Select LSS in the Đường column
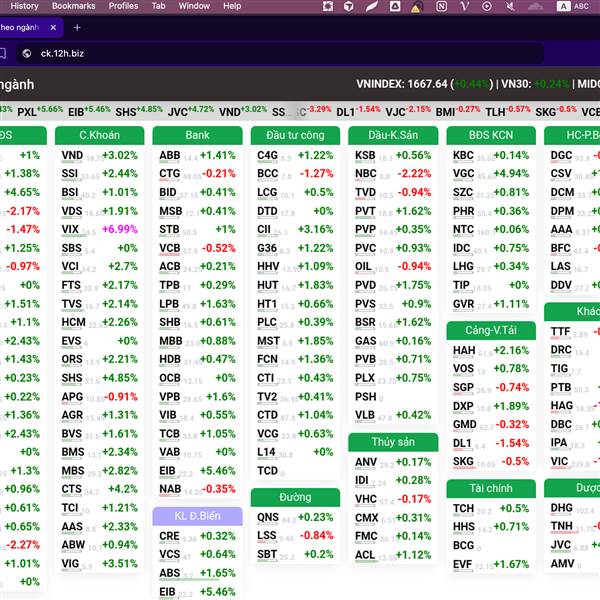The width and height of the screenshot is (600, 600). 295,535
